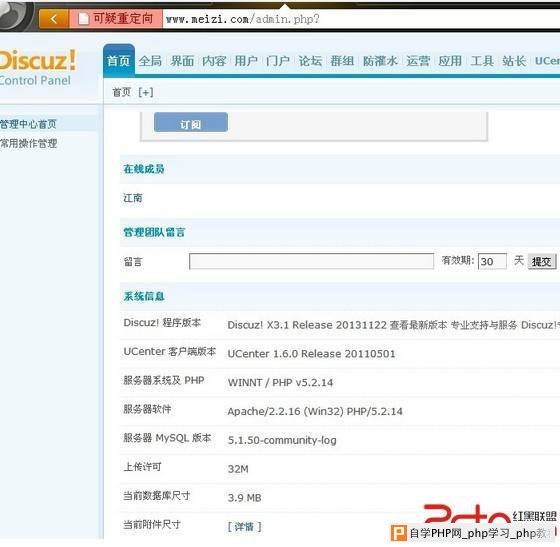This screenshot has height=547, width=560.
Task: Open the 用户 tab
Action: coord(246,61)
